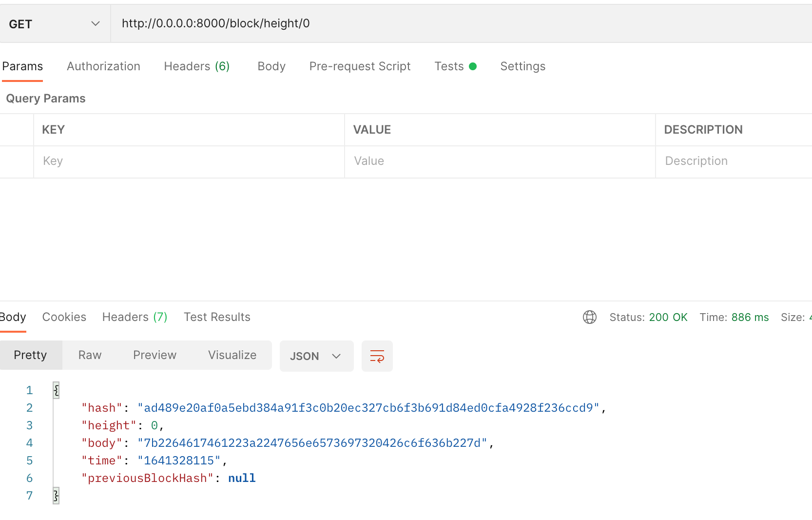Click the time value "1641328115"

point(179,460)
